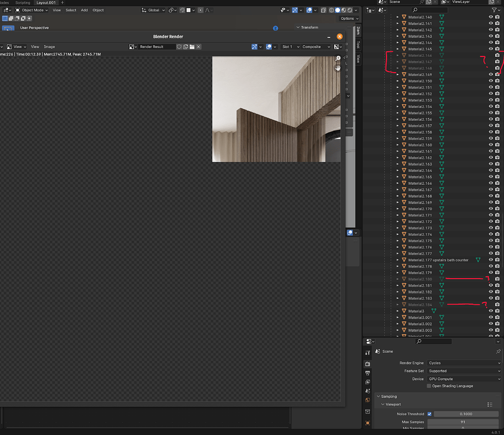Open the Item tab in the viewport sidebar
The image size is (504, 435).
tap(358, 31)
